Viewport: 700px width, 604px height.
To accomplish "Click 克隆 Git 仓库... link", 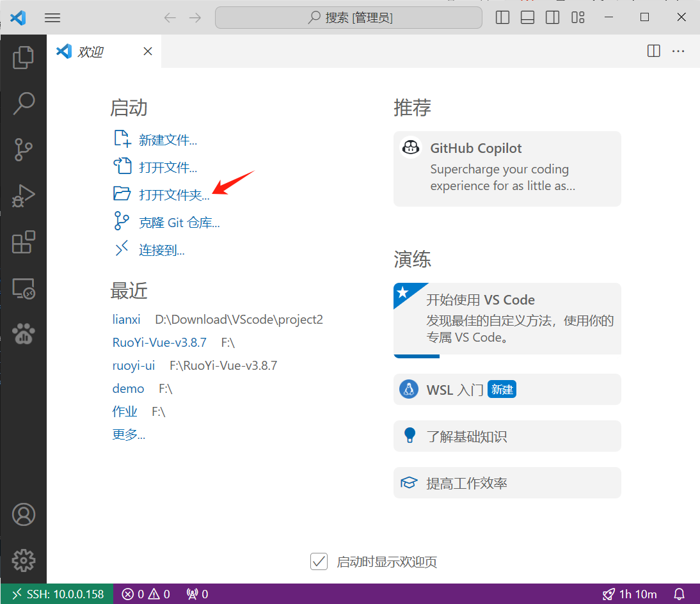I will (179, 223).
